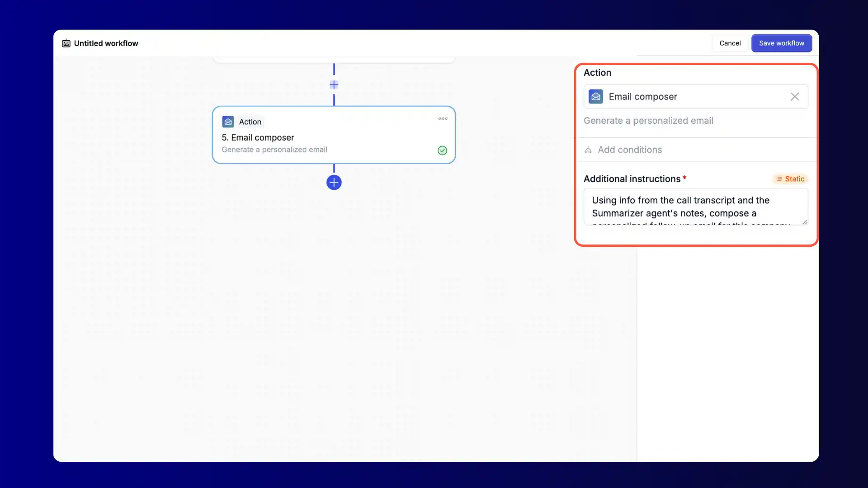Viewport: 868px width, 488px height.
Task: Add a step with the blue plus button
Action: pyautogui.click(x=334, y=183)
